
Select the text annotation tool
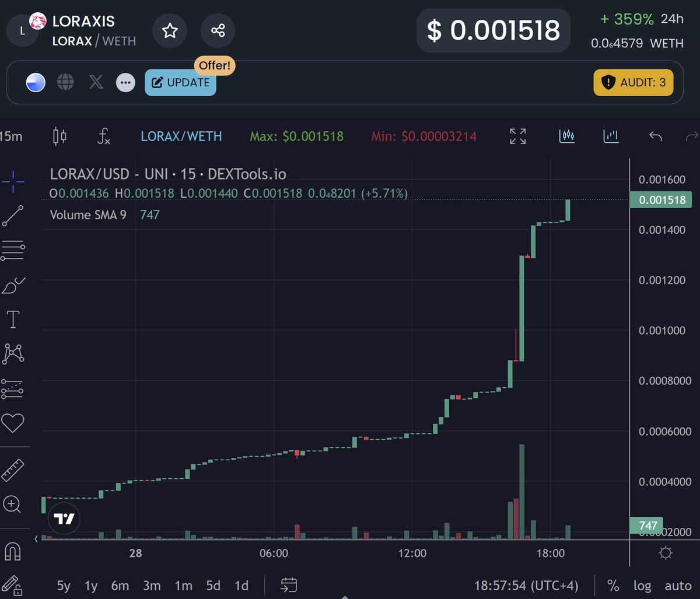12,320
